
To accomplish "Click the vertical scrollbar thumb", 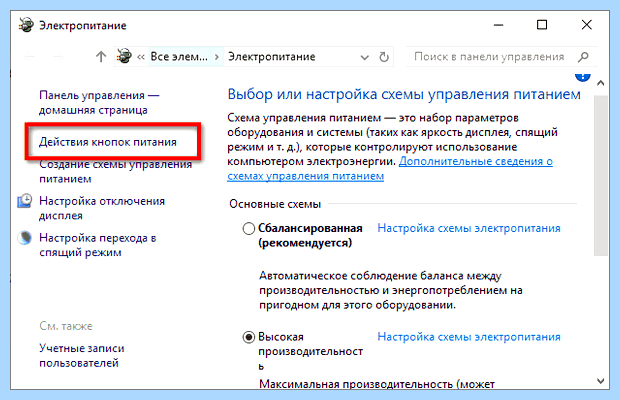I will tap(601, 175).
